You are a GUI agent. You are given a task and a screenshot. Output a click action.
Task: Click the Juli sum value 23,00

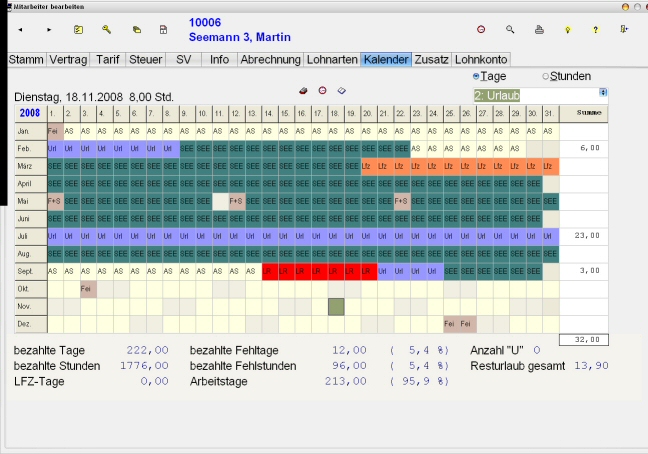click(587, 236)
